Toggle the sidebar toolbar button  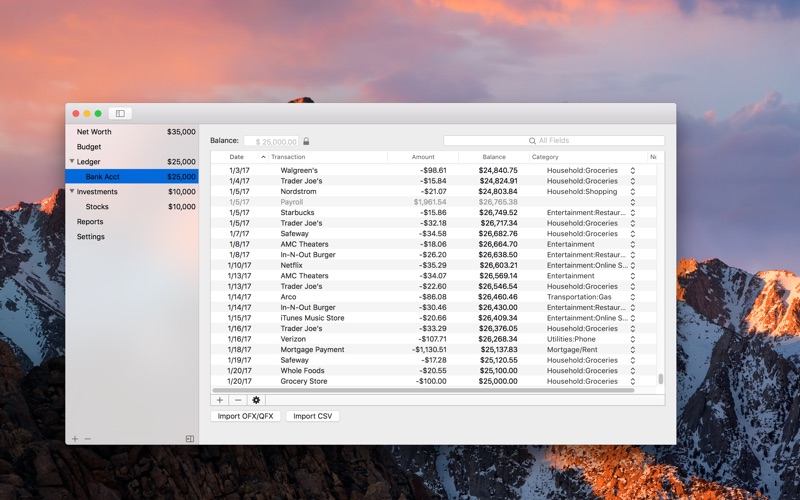120,113
